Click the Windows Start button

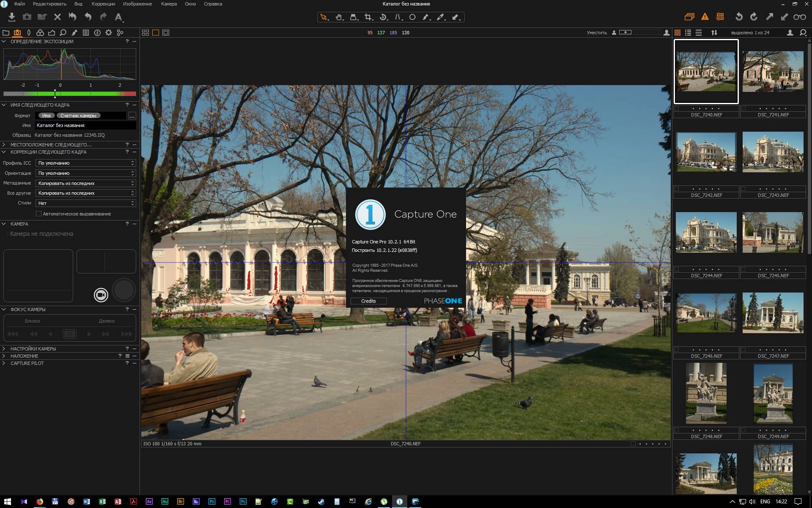point(7,502)
